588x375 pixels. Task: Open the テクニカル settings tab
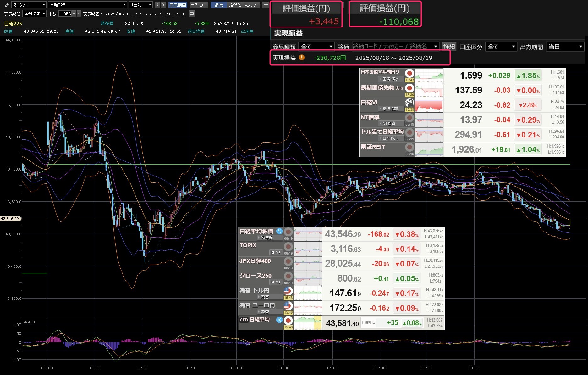coord(199,5)
